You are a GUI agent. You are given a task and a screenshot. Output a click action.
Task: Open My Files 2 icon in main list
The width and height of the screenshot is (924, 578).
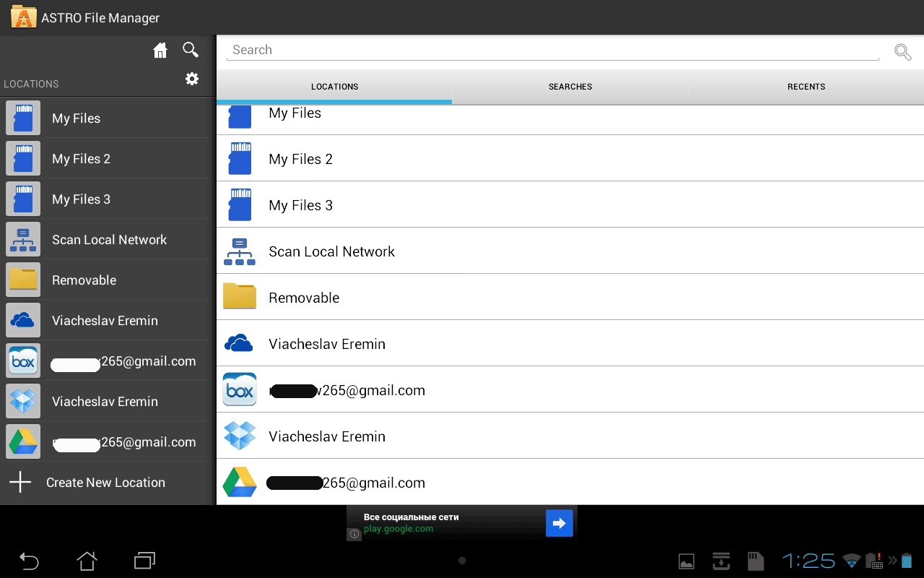pos(240,159)
